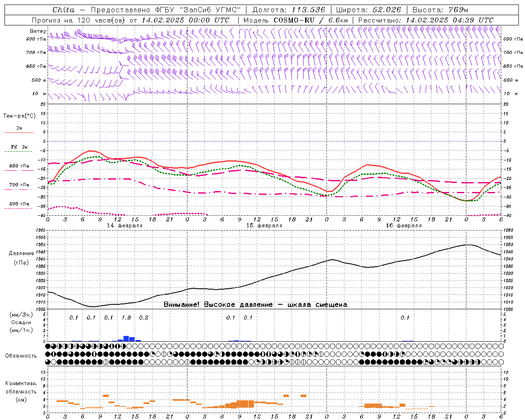Click the "1.8" precipitation amount value
This screenshot has width=525, height=420.
tap(126, 318)
